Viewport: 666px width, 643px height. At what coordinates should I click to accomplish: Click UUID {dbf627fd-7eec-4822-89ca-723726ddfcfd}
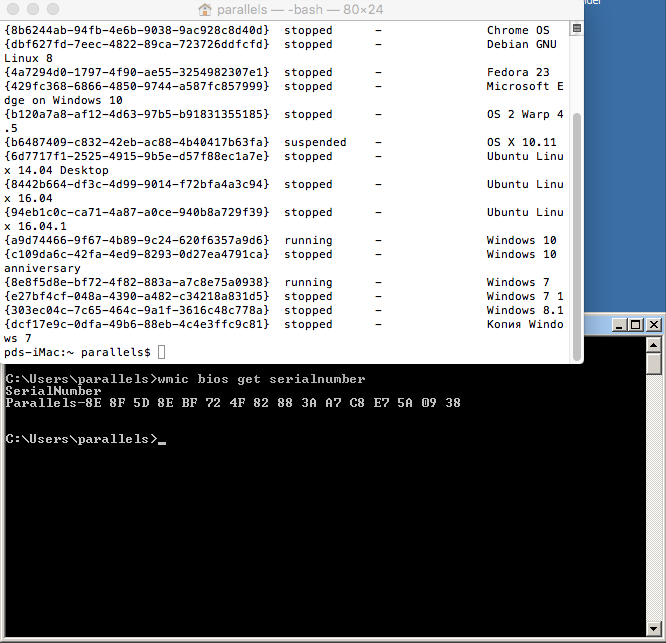click(137, 44)
